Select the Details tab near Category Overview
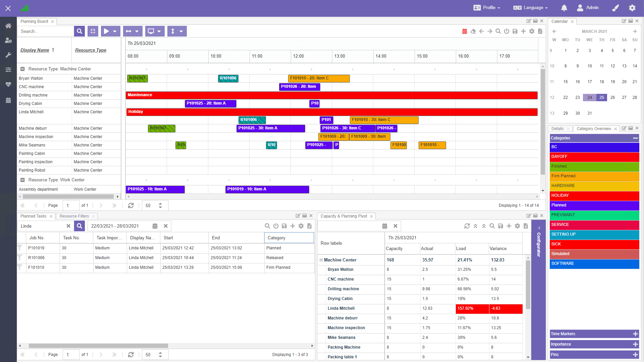 tap(557, 128)
